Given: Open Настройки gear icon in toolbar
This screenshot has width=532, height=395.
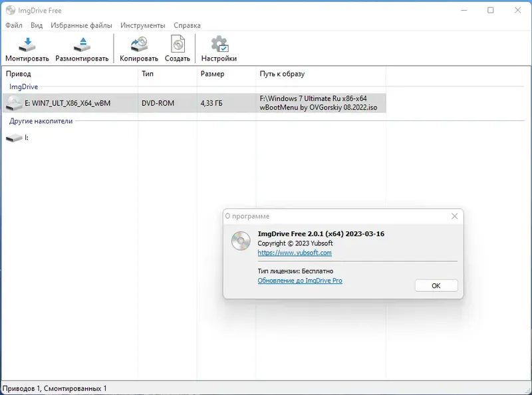Looking at the screenshot, I should [x=219, y=44].
